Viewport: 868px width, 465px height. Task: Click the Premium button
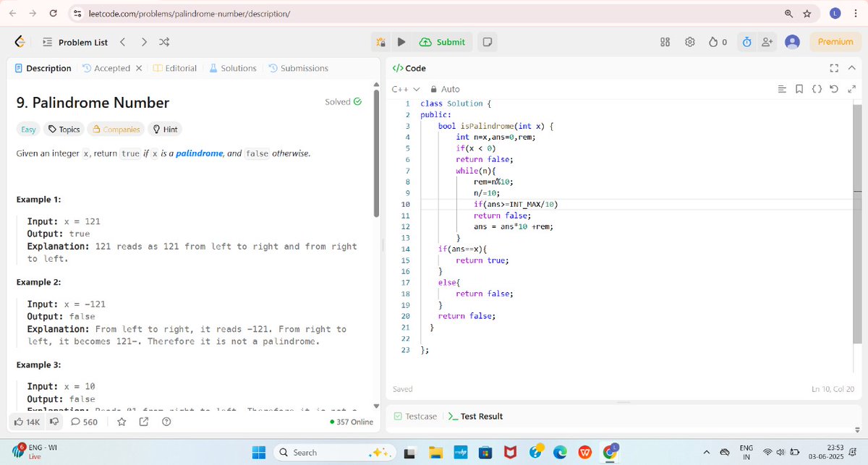(835, 42)
